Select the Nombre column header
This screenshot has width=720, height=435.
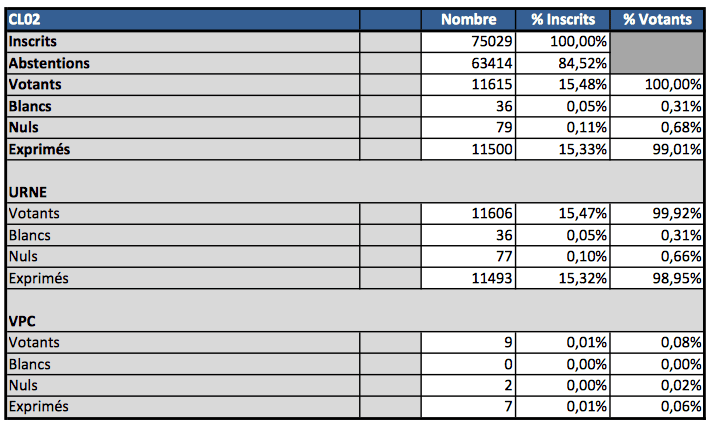468,19
